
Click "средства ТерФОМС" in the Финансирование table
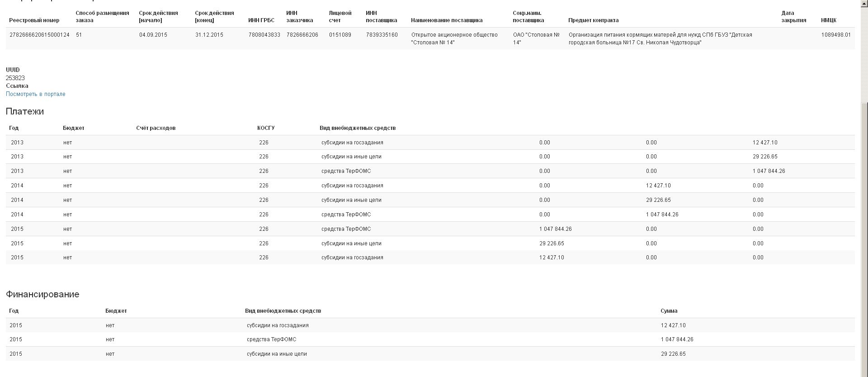coord(272,339)
